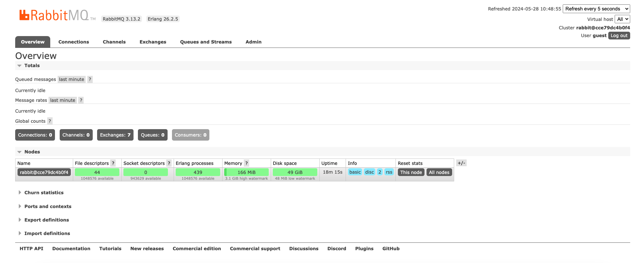Click the 2 plugins info tag

(380, 172)
